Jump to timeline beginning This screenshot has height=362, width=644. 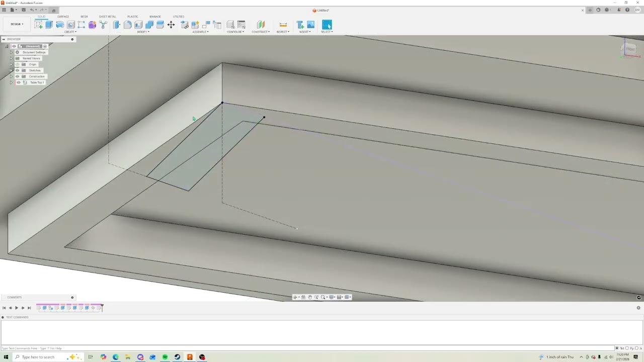[4, 308]
